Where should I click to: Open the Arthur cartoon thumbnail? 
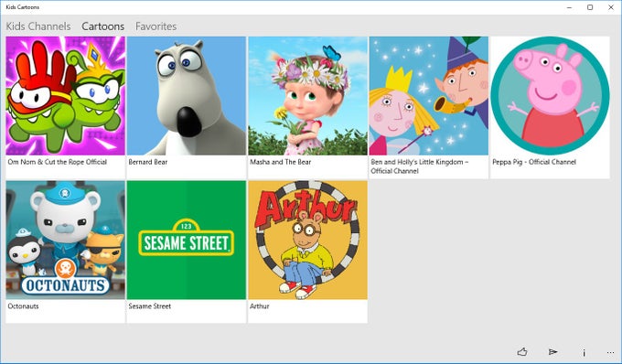308,240
